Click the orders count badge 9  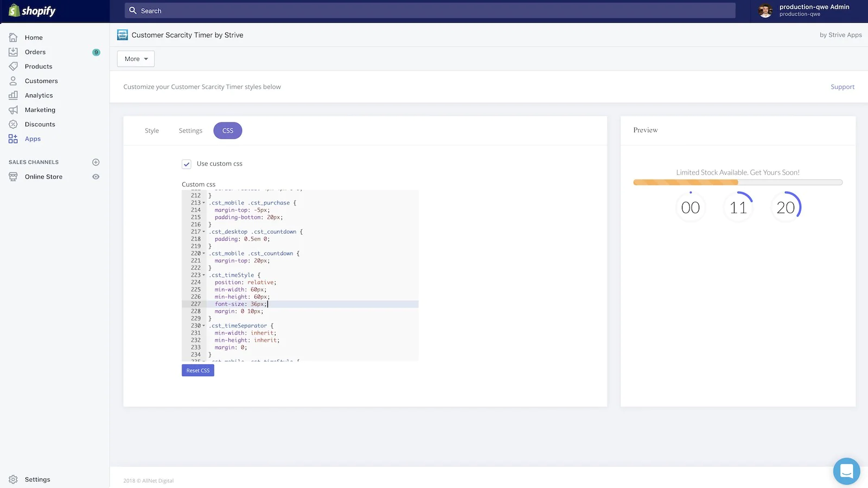96,52
